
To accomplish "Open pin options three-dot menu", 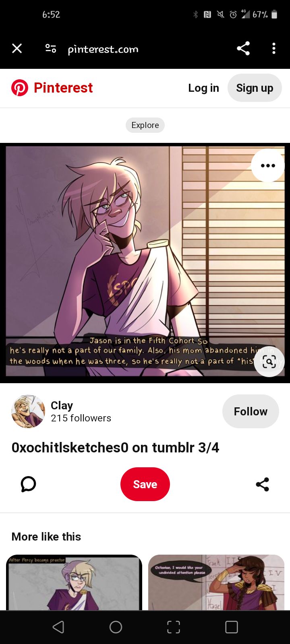I will tap(268, 165).
